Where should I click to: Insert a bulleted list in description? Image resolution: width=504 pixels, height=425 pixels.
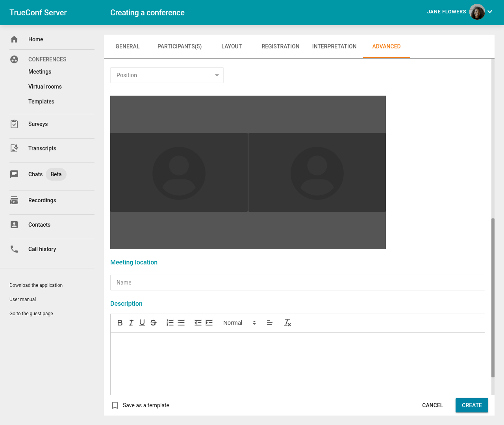click(181, 323)
